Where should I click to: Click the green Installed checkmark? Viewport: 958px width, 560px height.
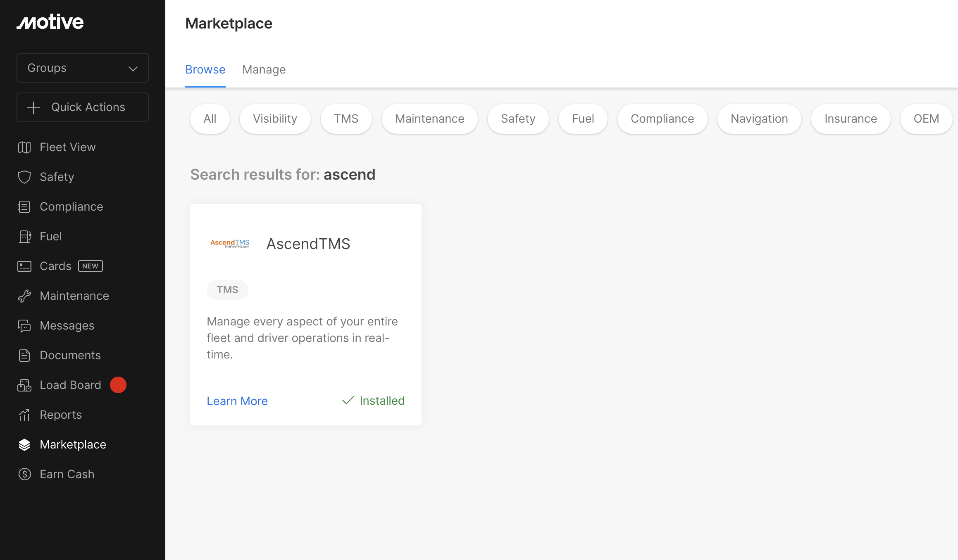click(348, 400)
